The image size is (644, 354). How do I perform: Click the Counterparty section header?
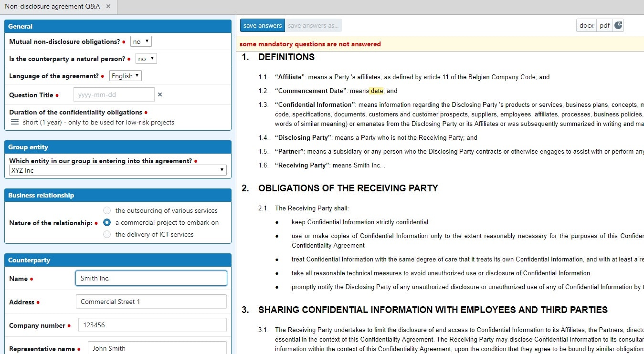[x=118, y=260]
